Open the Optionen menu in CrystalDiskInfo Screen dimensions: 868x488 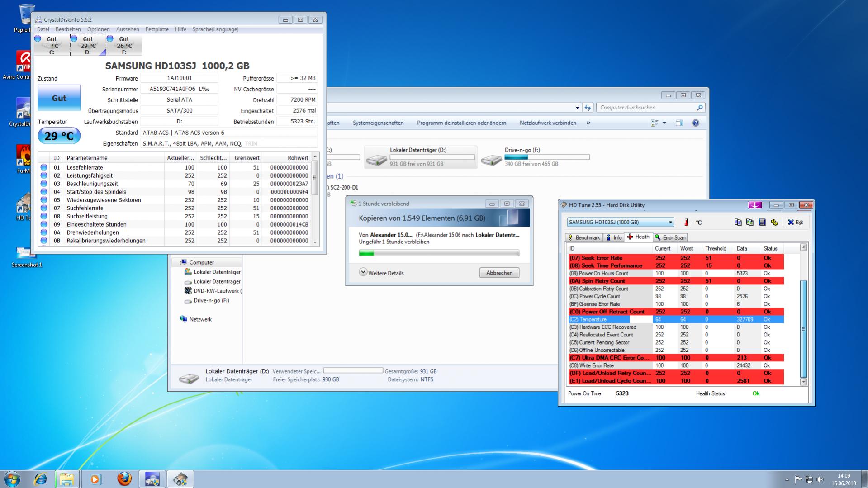[99, 29]
